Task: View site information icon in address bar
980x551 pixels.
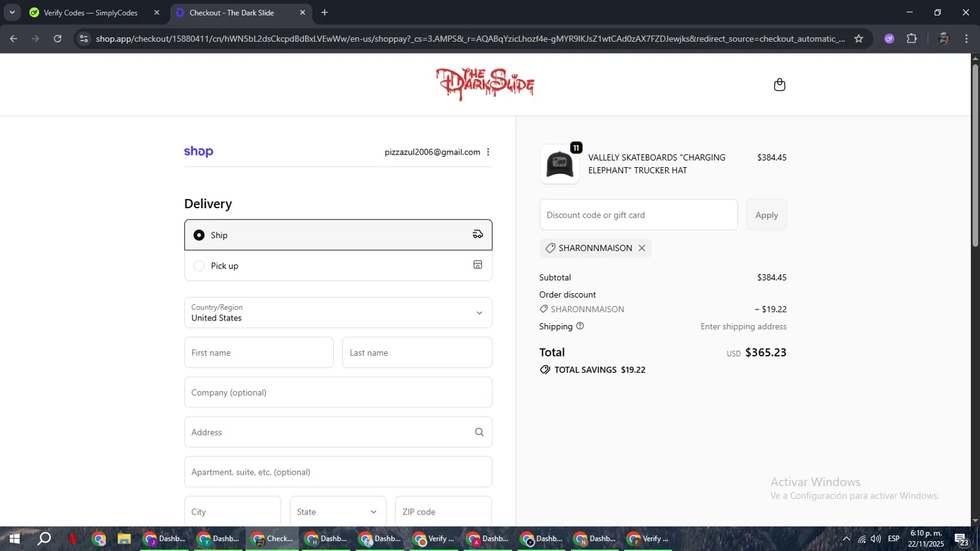Action: pos(83,39)
